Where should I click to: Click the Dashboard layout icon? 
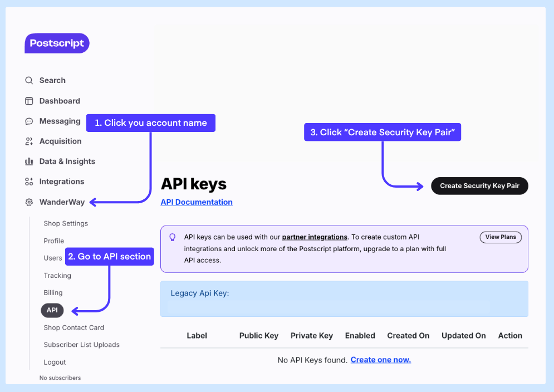click(29, 101)
